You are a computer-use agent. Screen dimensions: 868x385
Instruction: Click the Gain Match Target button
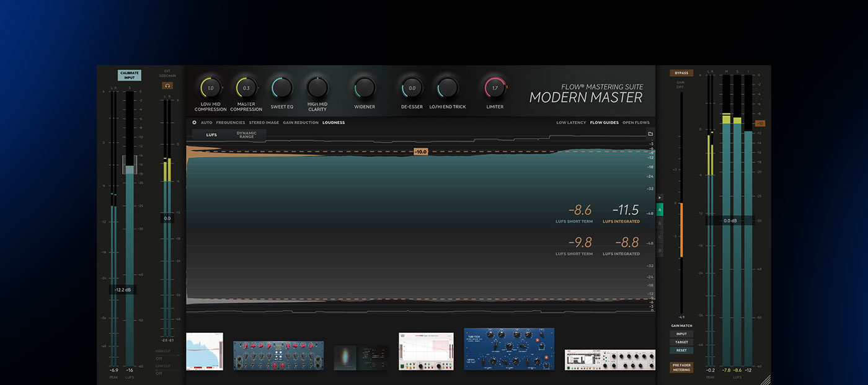(x=681, y=342)
